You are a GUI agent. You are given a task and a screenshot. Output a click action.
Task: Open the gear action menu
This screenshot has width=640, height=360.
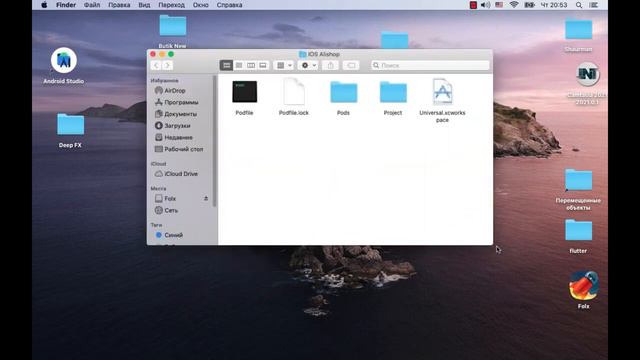pyautogui.click(x=308, y=65)
